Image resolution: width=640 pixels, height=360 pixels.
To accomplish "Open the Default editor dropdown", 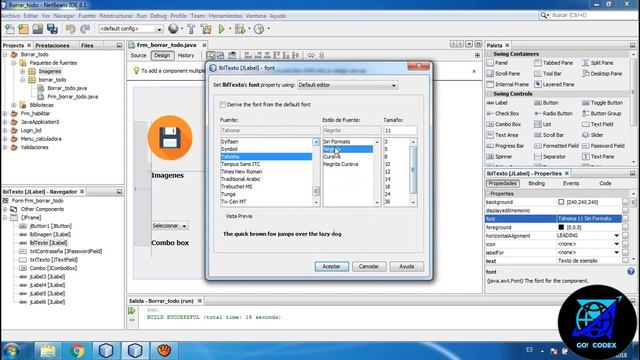I will coord(347,85).
